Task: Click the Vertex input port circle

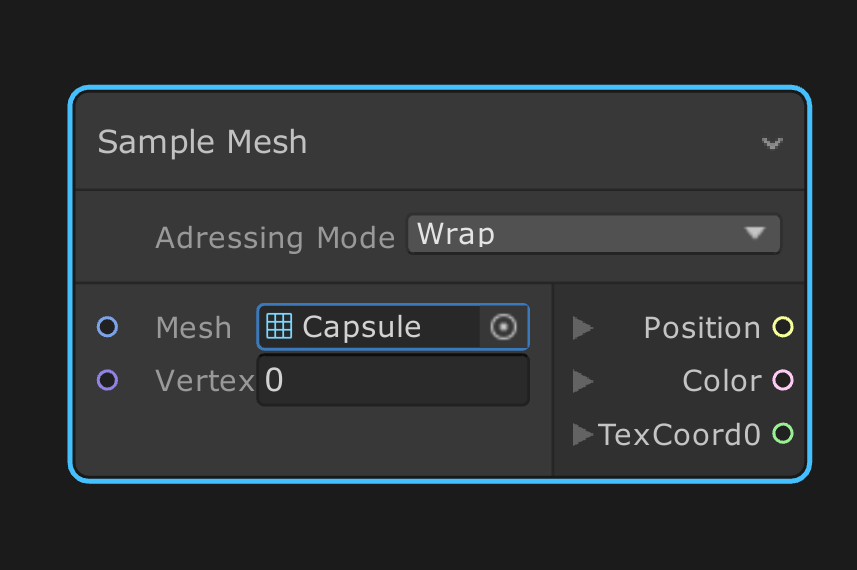Action: point(107,380)
